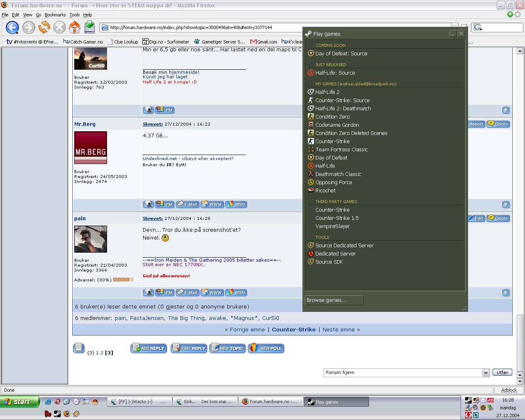The width and height of the screenshot is (525, 420).
Task: Launch Counter-Strike: Source in Play games window
Action: (342, 100)
